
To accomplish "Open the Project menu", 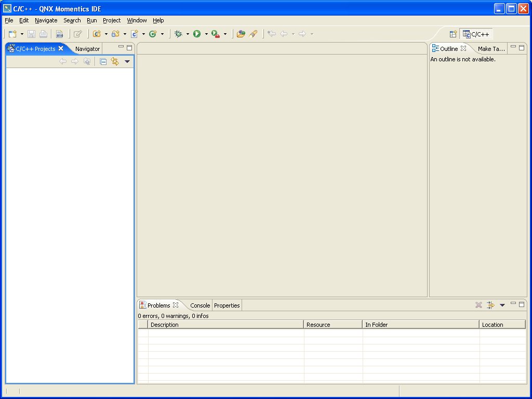I will (x=111, y=20).
